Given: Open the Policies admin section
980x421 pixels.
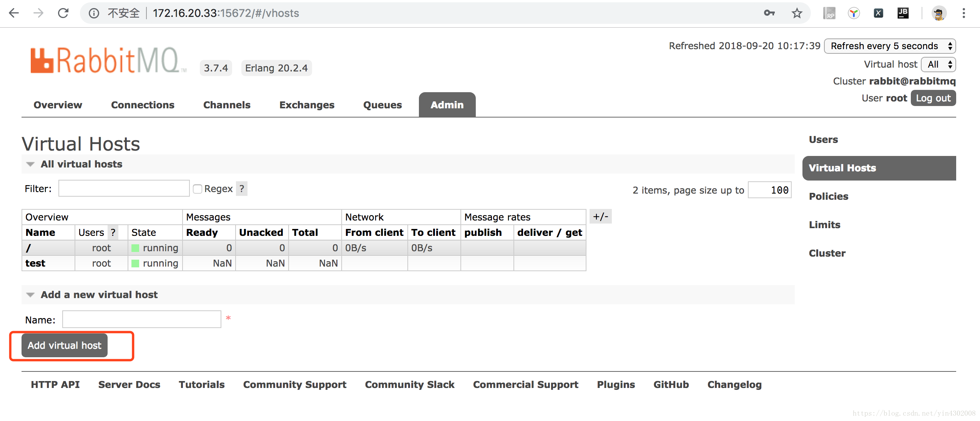Looking at the screenshot, I should click(828, 196).
